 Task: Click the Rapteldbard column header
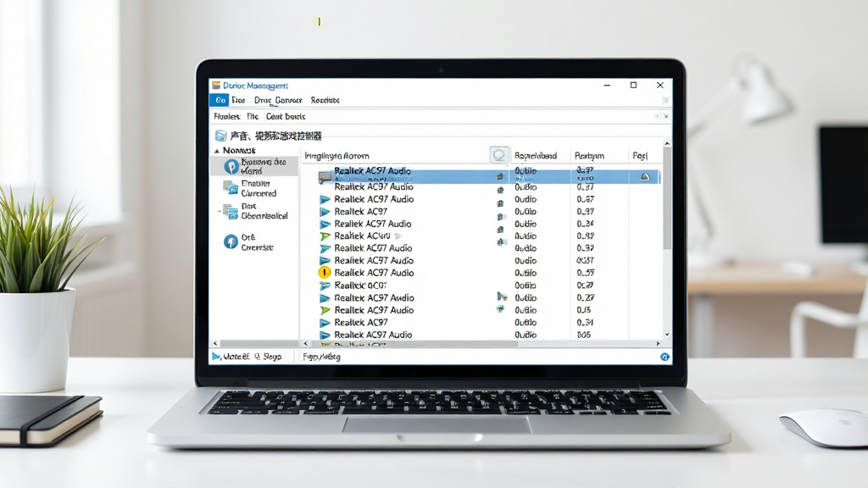tap(536, 156)
